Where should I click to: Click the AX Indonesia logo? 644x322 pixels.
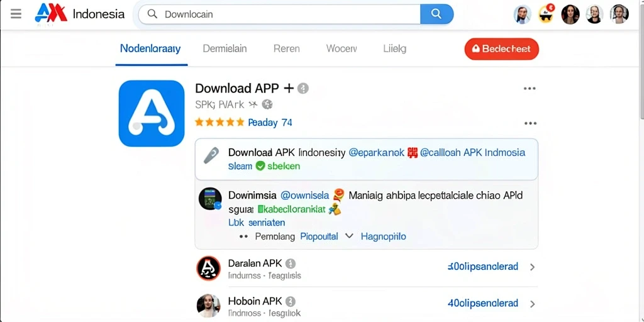(x=80, y=14)
